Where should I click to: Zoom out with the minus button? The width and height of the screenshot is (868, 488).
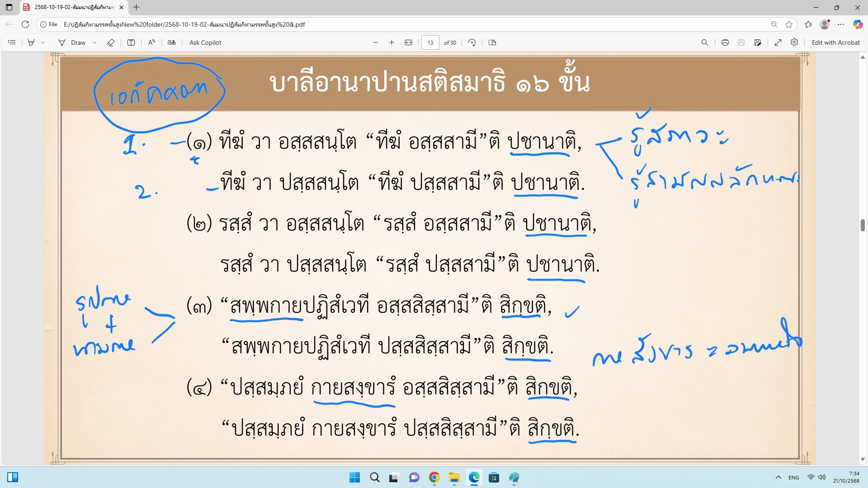[x=376, y=42]
